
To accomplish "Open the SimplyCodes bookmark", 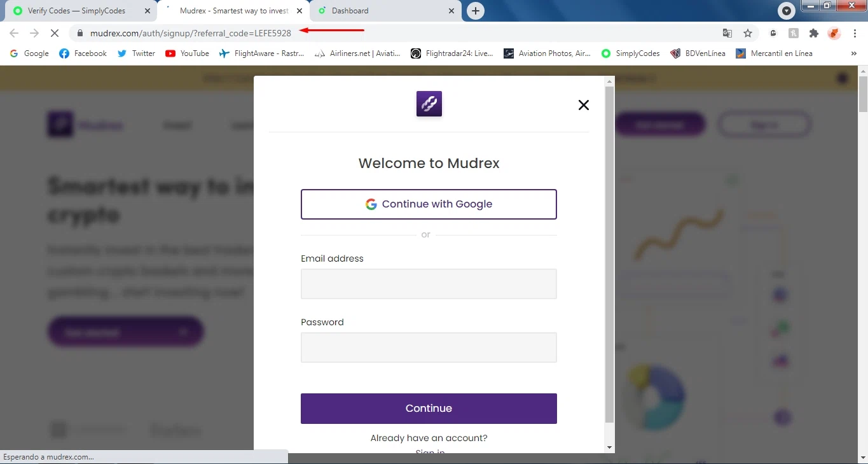I will [631, 53].
